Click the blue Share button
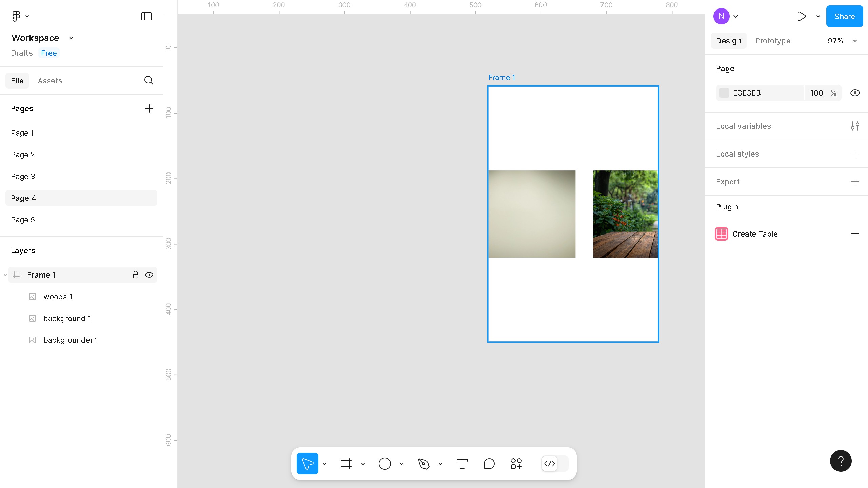 pyautogui.click(x=844, y=16)
